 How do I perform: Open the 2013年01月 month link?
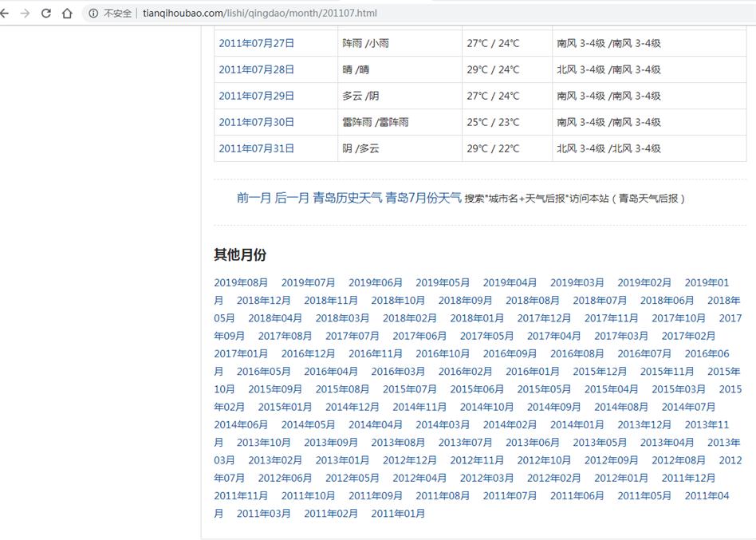342,460
